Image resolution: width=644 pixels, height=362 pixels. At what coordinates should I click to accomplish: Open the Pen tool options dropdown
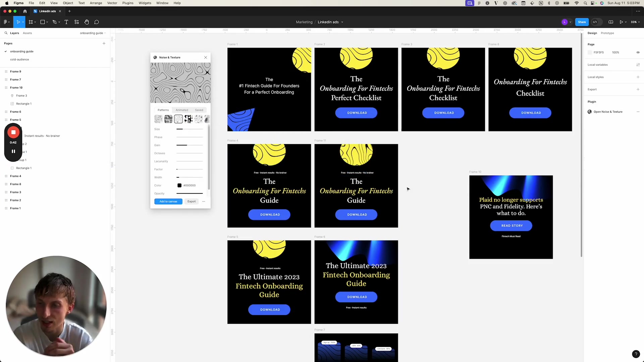point(59,22)
